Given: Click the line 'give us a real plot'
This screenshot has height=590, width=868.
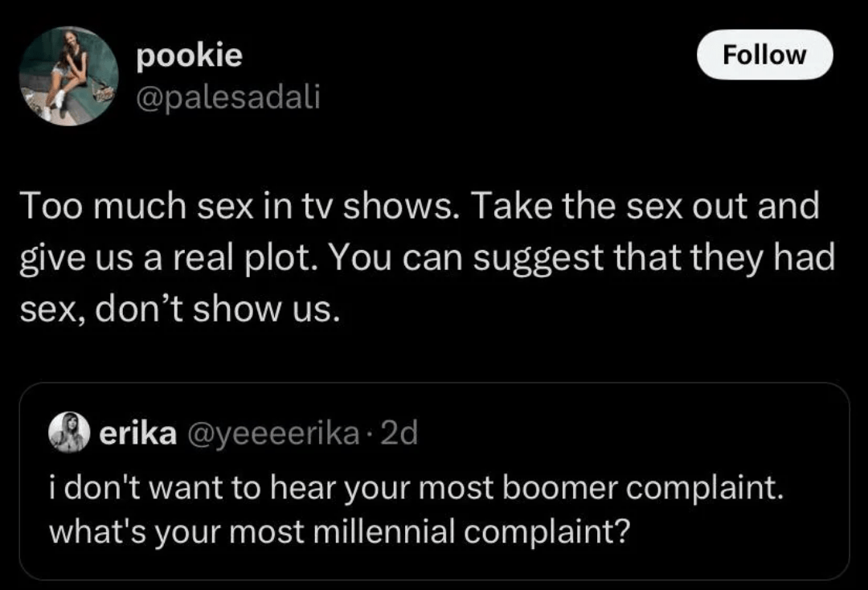Looking at the screenshot, I should click(x=427, y=257).
